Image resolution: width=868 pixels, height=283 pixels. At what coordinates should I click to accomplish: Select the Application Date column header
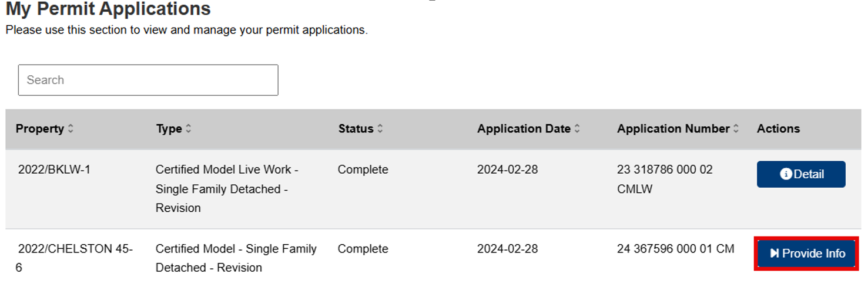pyautogui.click(x=524, y=129)
